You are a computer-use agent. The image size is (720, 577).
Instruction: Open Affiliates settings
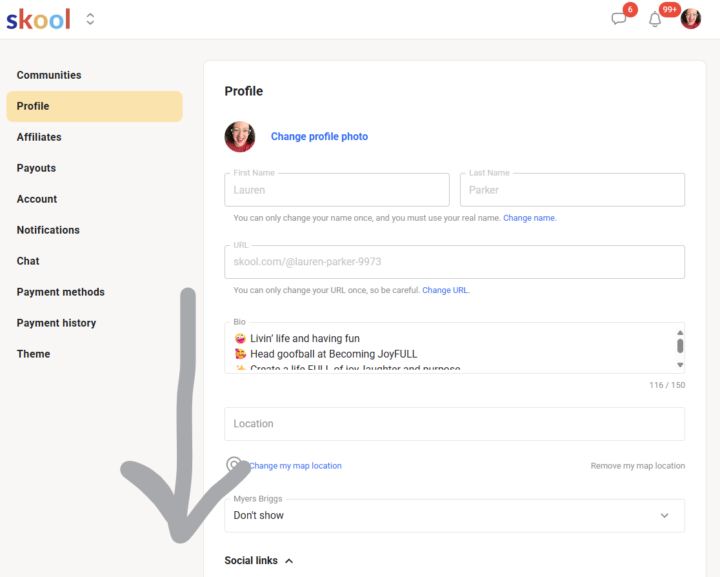39,137
